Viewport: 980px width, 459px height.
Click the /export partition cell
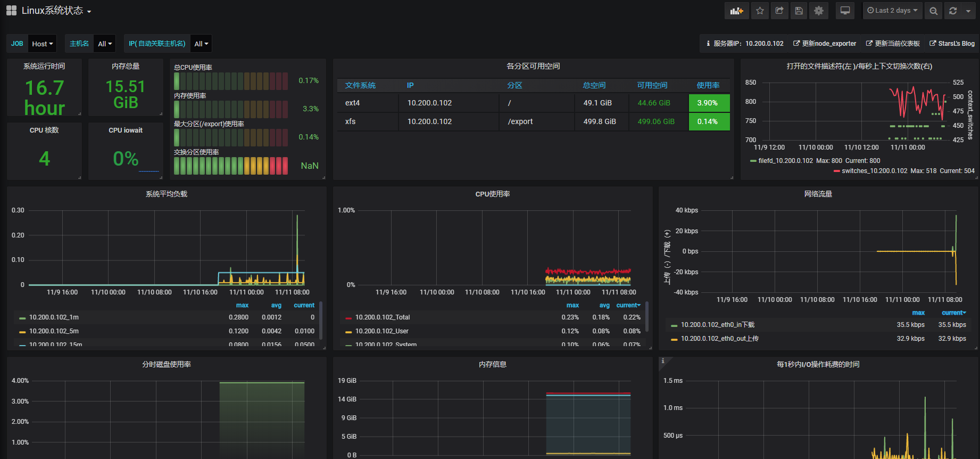pyautogui.click(x=537, y=121)
